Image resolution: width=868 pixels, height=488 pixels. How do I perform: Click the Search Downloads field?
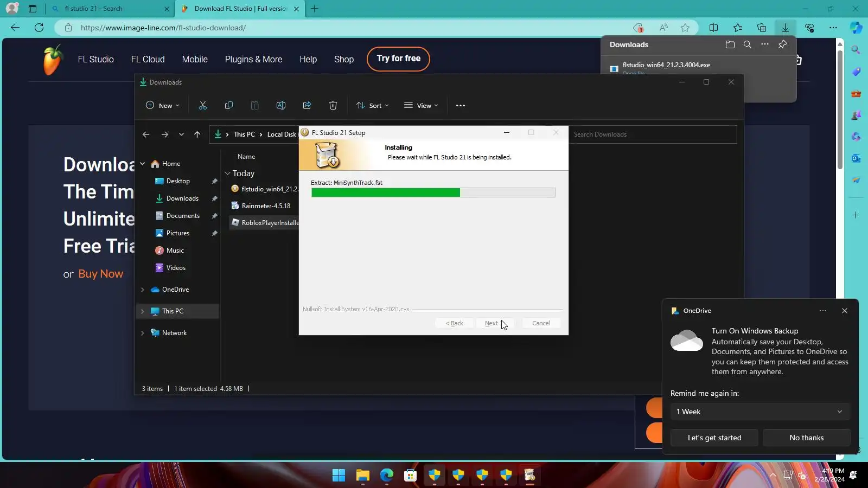[653, 134]
